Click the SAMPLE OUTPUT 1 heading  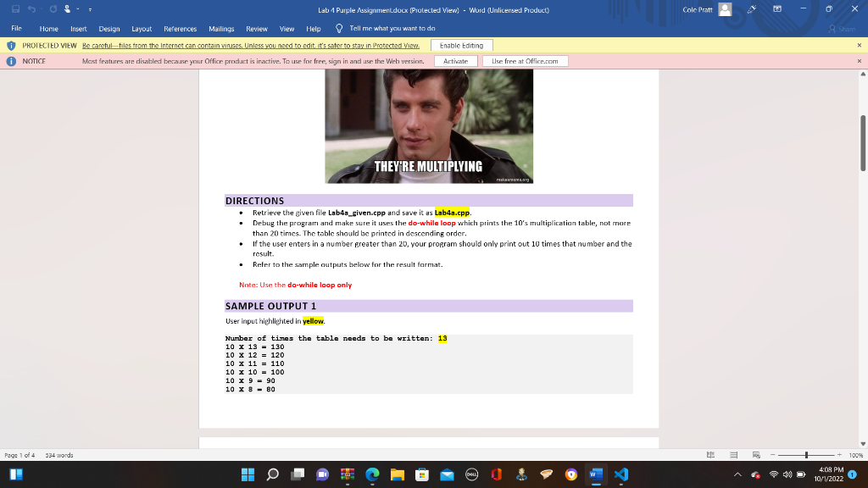[x=270, y=306]
